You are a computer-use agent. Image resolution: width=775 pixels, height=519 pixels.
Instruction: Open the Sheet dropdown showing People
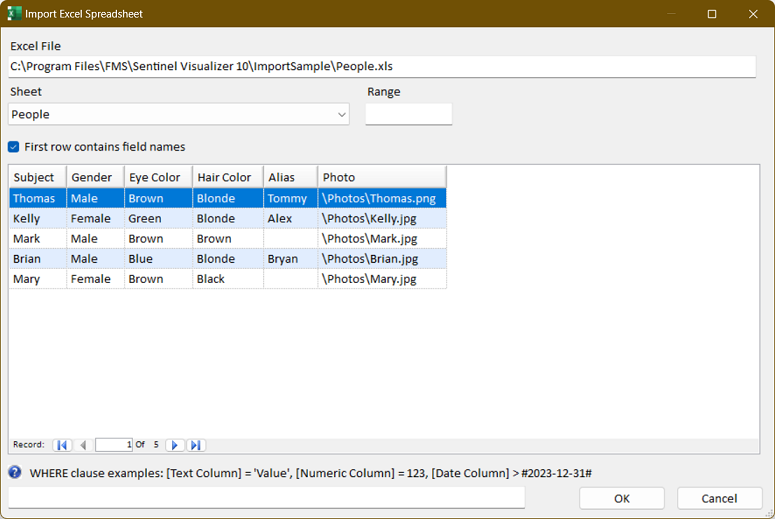[179, 114]
